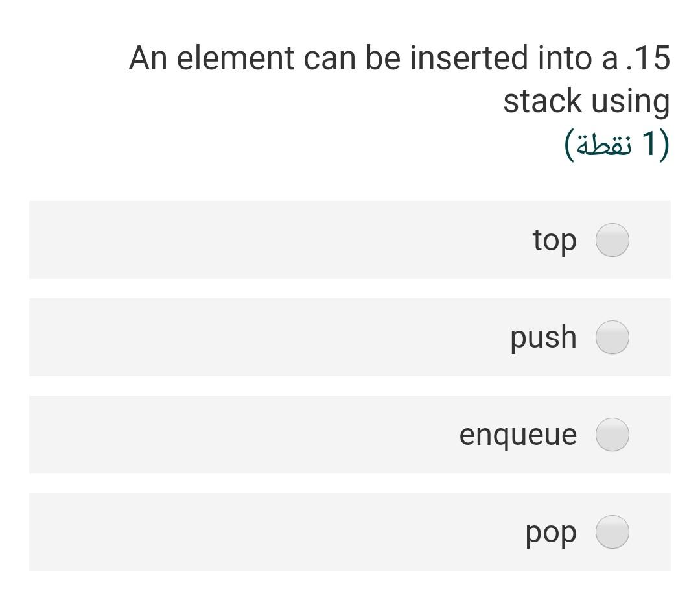Click empty gray area of pop option row
This screenshot has height=609, width=700.
pos(259,532)
